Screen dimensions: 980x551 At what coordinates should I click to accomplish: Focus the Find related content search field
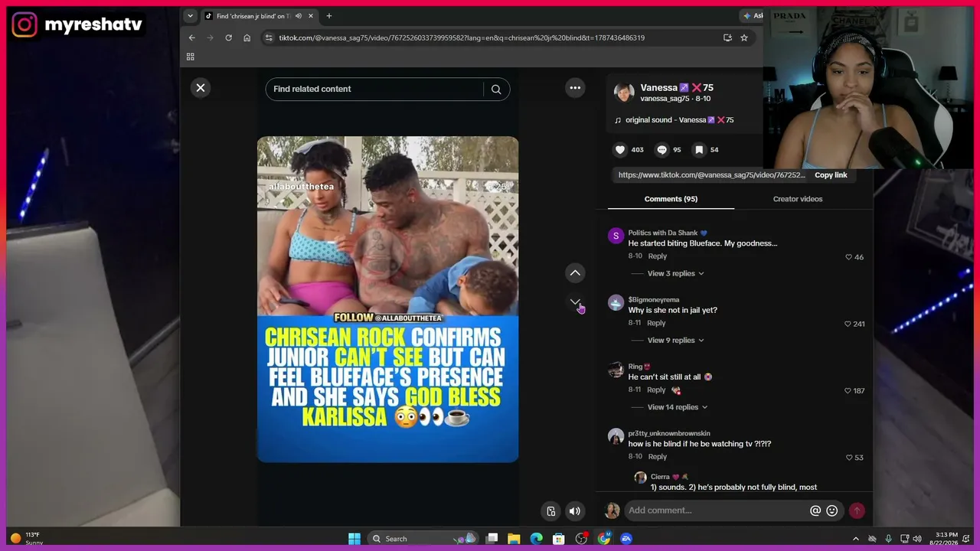click(x=375, y=90)
